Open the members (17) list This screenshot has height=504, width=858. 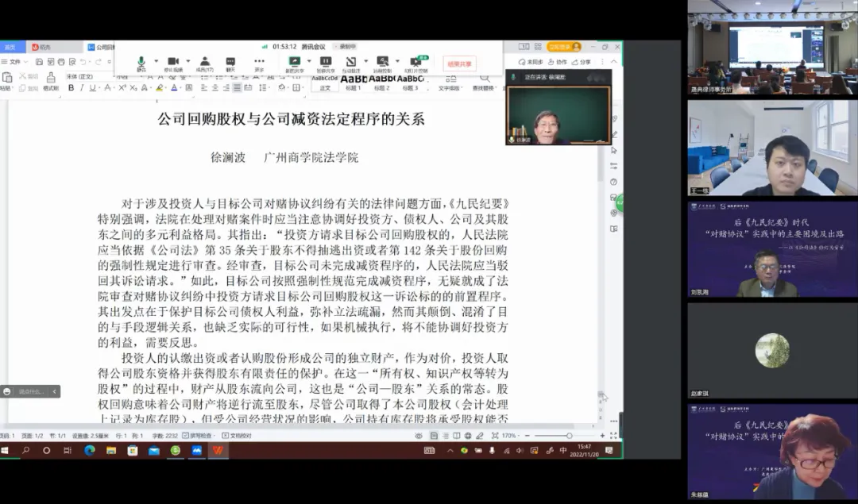205,63
